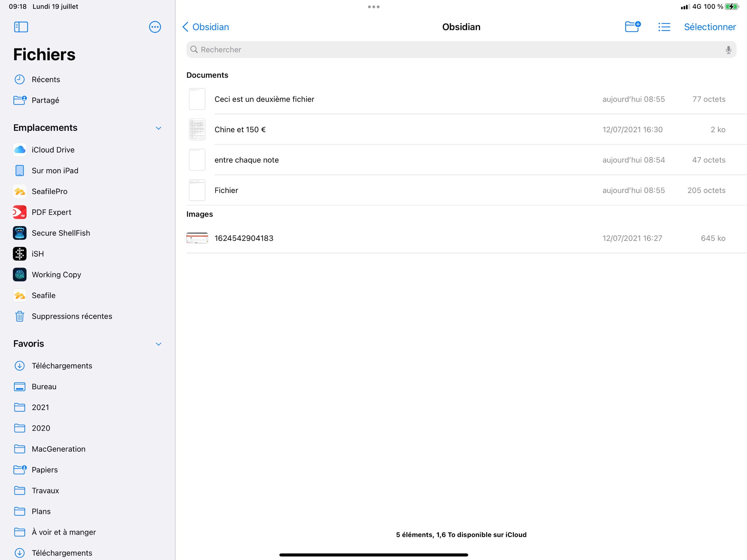Image resolution: width=747 pixels, height=560 pixels.
Task: Tap Sélectionner button
Action: pos(710,27)
